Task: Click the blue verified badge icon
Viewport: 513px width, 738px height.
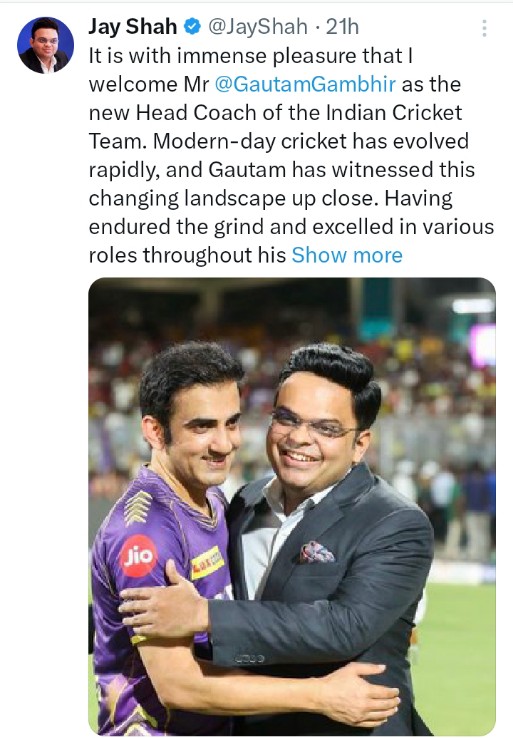Action: [192, 27]
